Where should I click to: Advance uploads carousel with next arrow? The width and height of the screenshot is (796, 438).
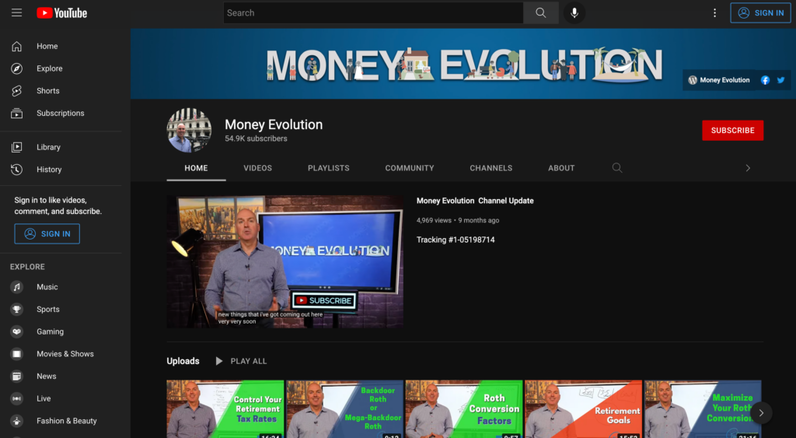(761, 413)
